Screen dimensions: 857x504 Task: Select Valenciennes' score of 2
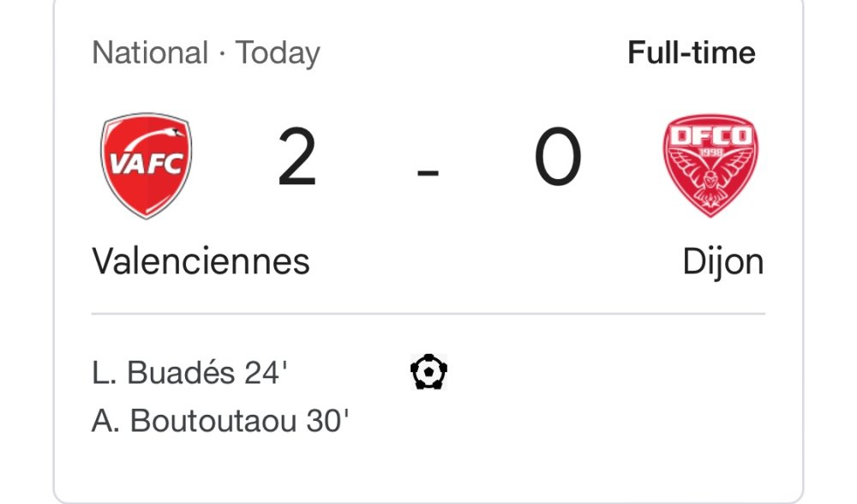coord(297,159)
